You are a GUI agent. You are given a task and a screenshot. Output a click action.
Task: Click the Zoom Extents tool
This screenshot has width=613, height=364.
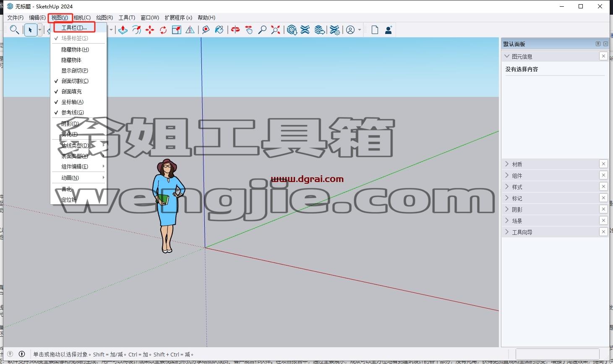[x=276, y=30]
